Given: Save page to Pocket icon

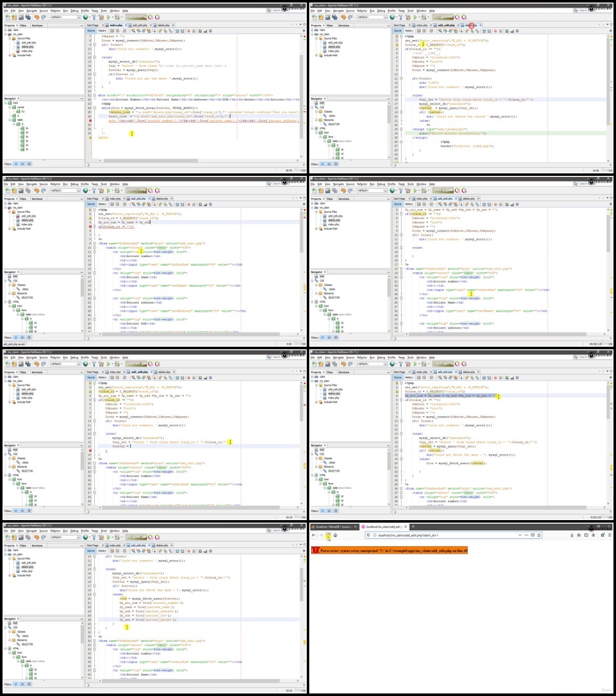Looking at the screenshot, I should point(532,535).
